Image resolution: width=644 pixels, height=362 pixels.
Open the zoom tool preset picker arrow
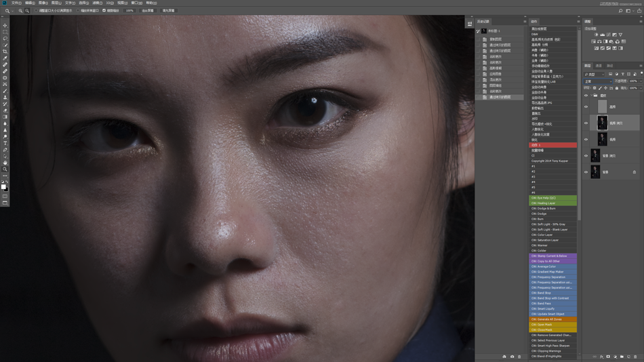(13, 11)
